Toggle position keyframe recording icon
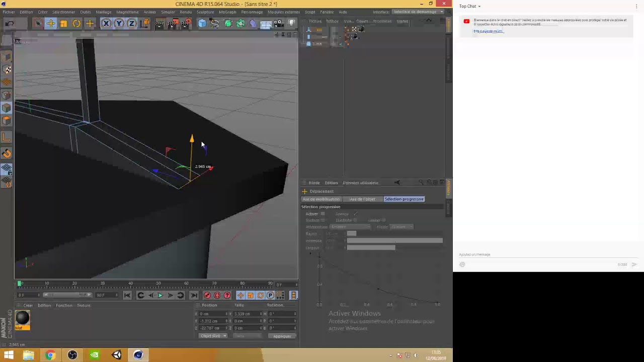 click(x=240, y=296)
